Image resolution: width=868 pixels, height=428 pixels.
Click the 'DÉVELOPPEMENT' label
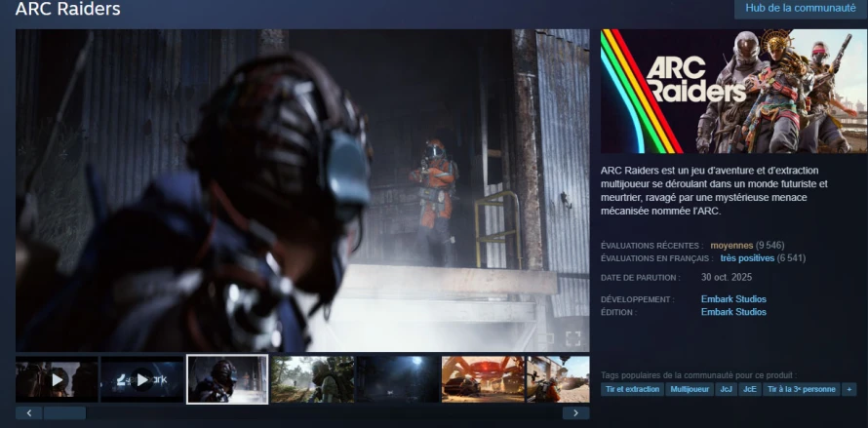tap(638, 299)
